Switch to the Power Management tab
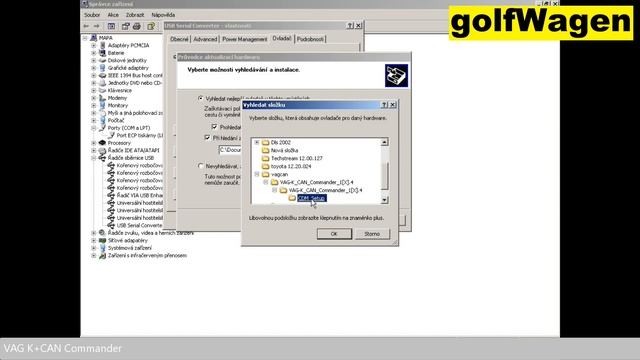This screenshot has width=640, height=360. coord(244,39)
